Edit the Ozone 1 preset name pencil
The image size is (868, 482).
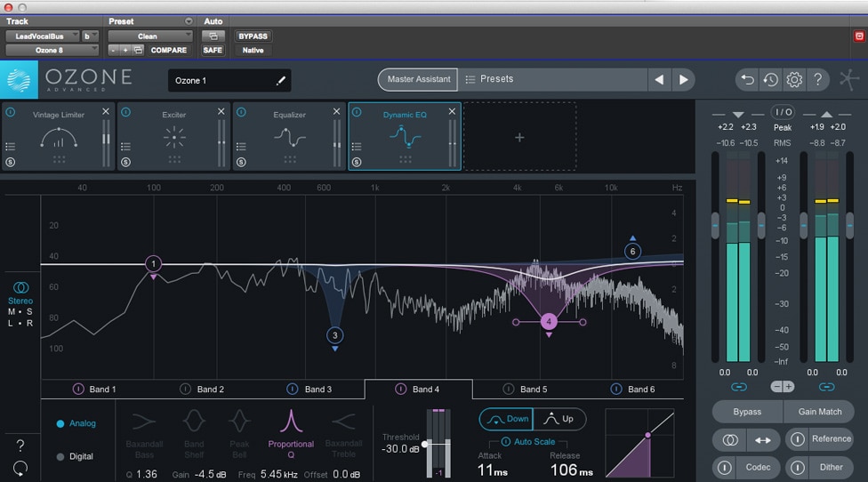pos(281,80)
